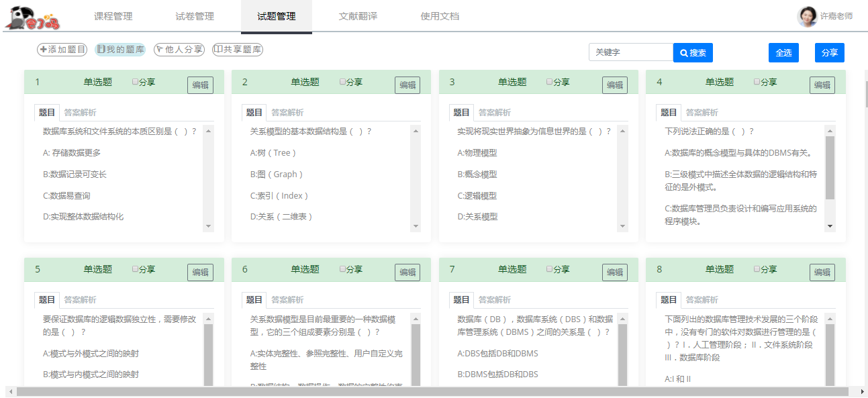Click the 全选 button
Viewport: 868px width, 398px height.
(x=783, y=52)
